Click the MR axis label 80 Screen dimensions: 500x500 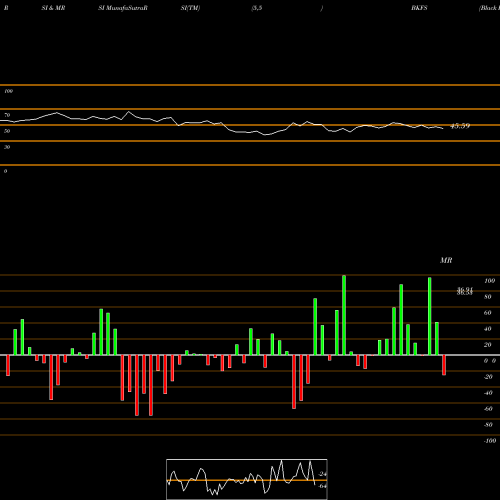[x=488, y=297]
